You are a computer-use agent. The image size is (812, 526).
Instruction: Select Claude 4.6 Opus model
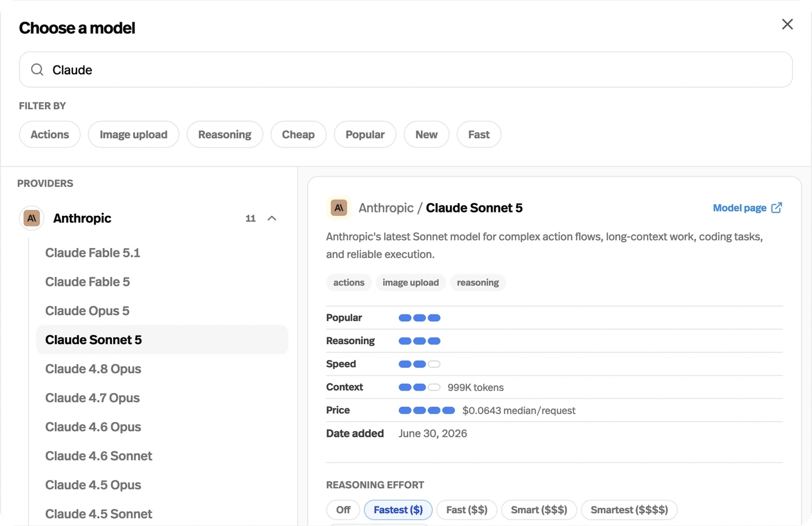(162, 427)
